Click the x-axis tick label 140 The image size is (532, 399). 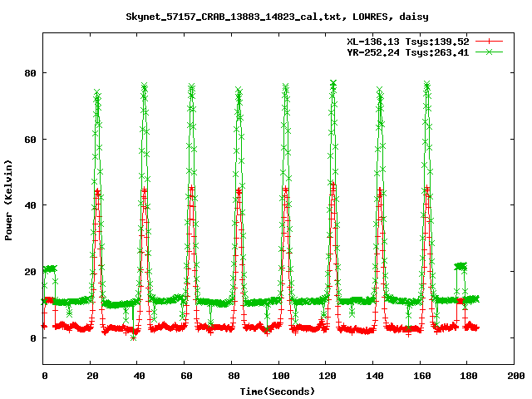[375, 376]
